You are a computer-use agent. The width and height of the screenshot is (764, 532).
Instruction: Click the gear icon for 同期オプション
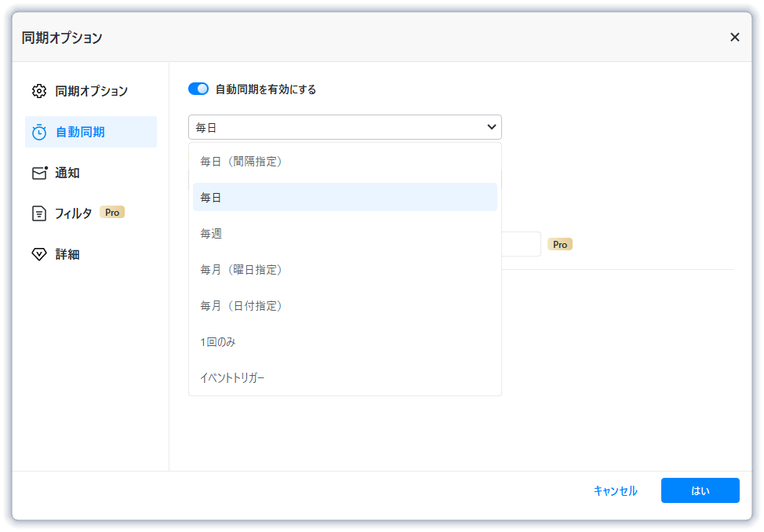(x=39, y=91)
